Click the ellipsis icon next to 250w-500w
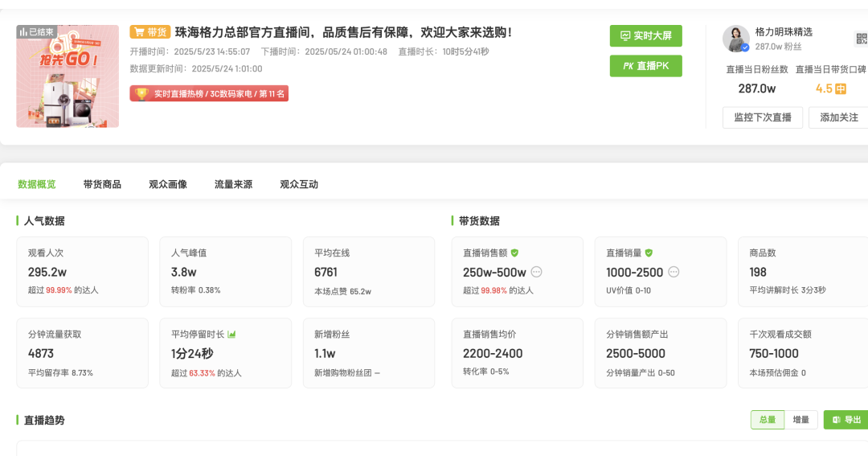 [537, 272]
